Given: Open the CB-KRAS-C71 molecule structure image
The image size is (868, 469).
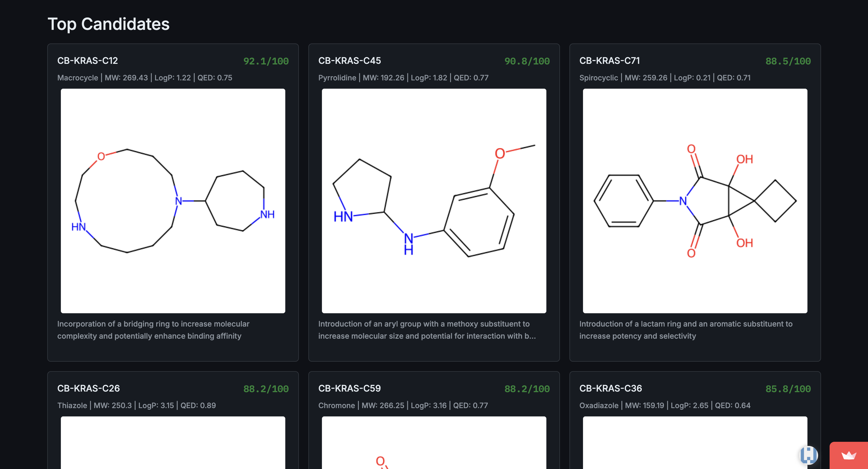Looking at the screenshot, I should [695, 201].
